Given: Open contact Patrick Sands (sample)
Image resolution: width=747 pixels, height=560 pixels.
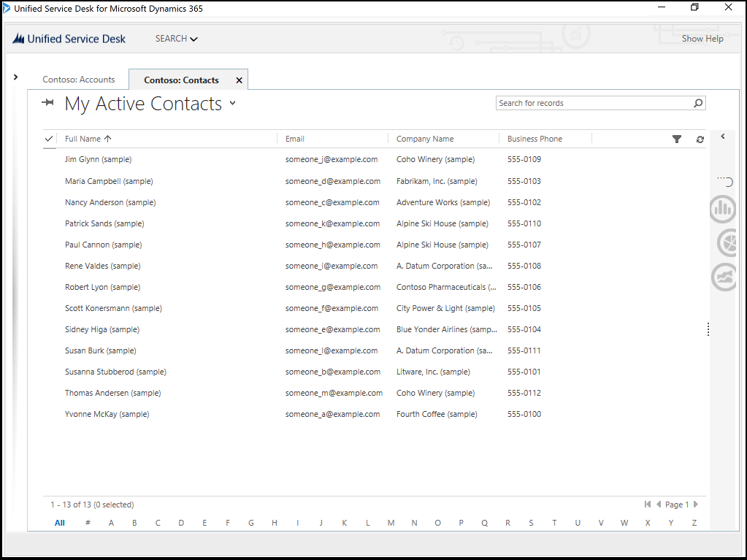Looking at the screenshot, I should coord(104,223).
